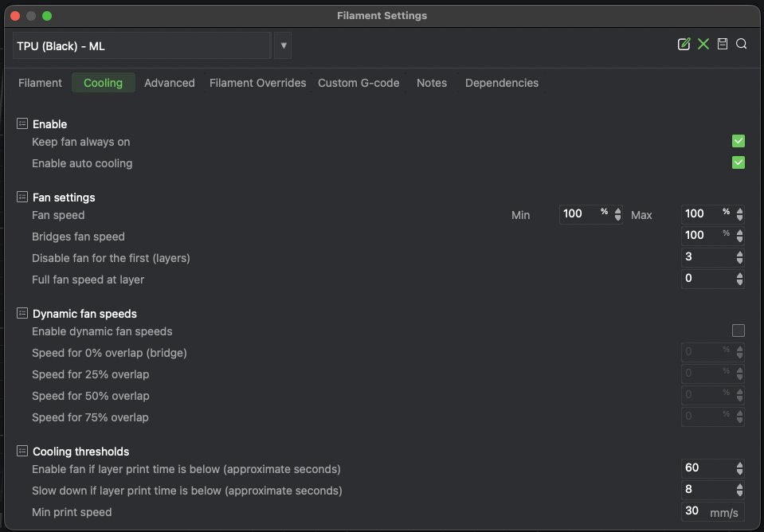Click the save preset floppy disk icon
The height and width of the screenshot is (532, 764).
(x=723, y=44)
